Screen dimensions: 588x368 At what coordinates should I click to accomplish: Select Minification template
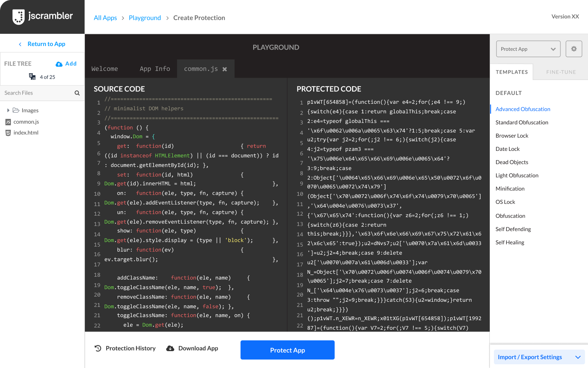click(x=510, y=188)
